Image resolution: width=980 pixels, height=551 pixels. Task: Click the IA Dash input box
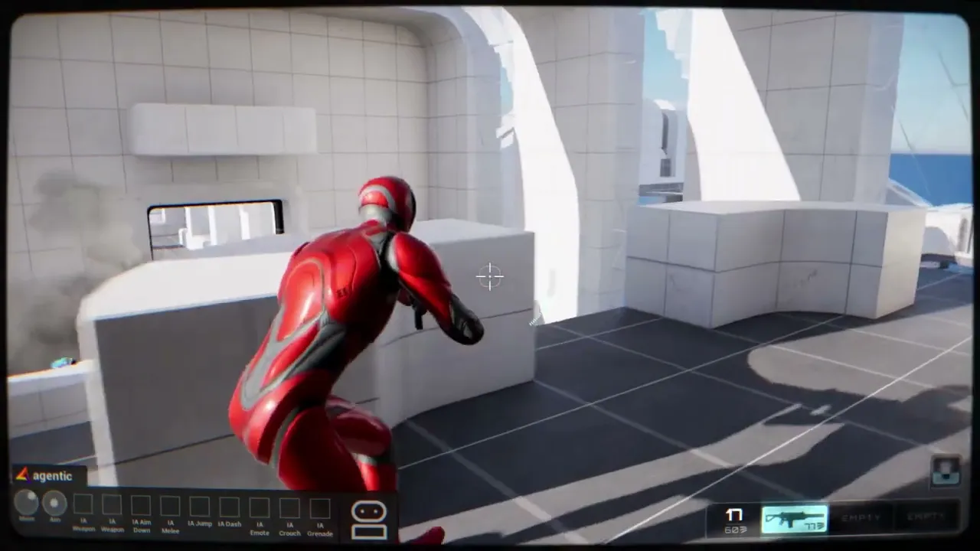click(x=229, y=507)
